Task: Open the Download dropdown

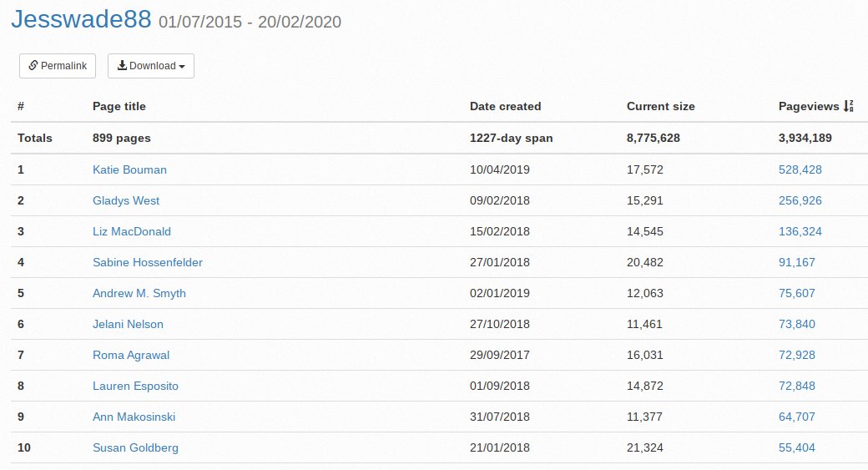Action: 150,66
